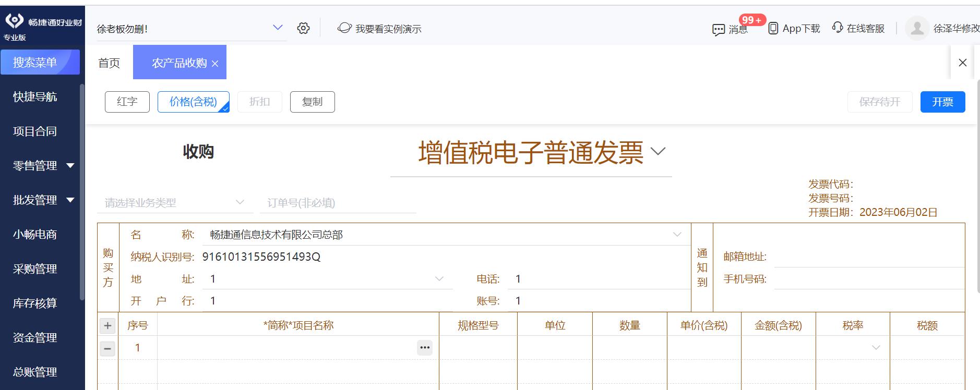
Task: Click the 折扣 button
Action: [x=260, y=102]
